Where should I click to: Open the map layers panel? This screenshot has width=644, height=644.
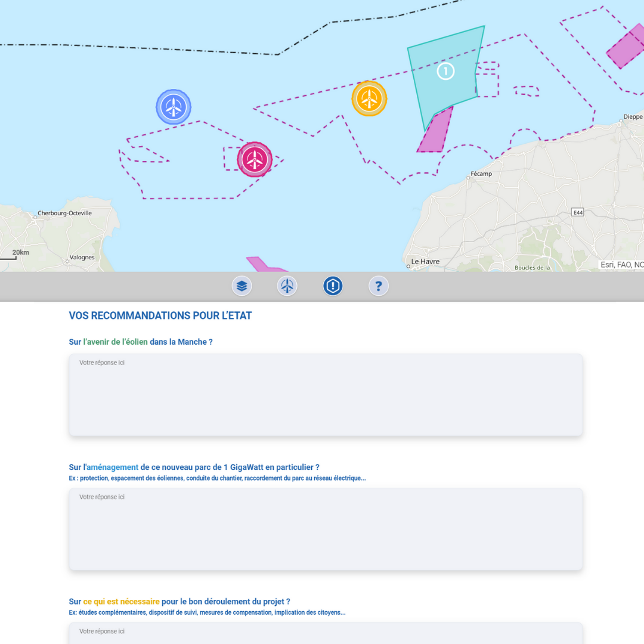(x=241, y=286)
